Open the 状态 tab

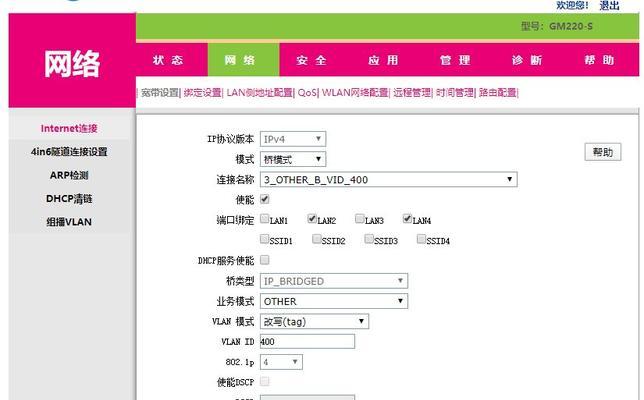(x=168, y=60)
